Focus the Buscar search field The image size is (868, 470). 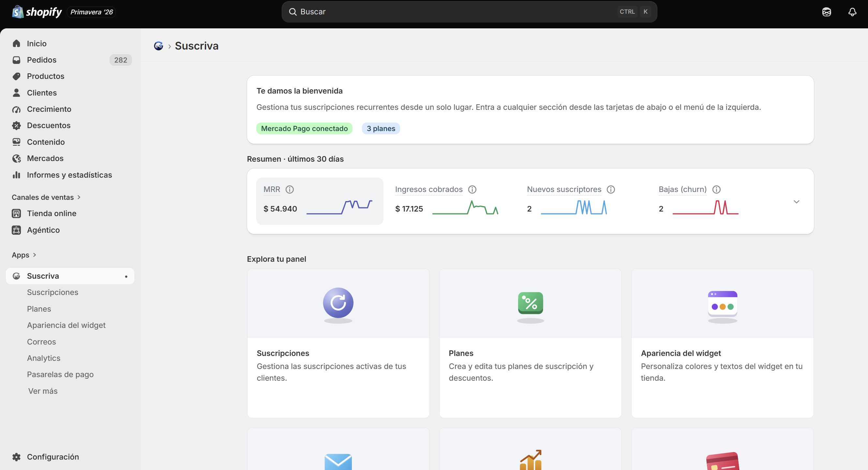[x=469, y=12]
